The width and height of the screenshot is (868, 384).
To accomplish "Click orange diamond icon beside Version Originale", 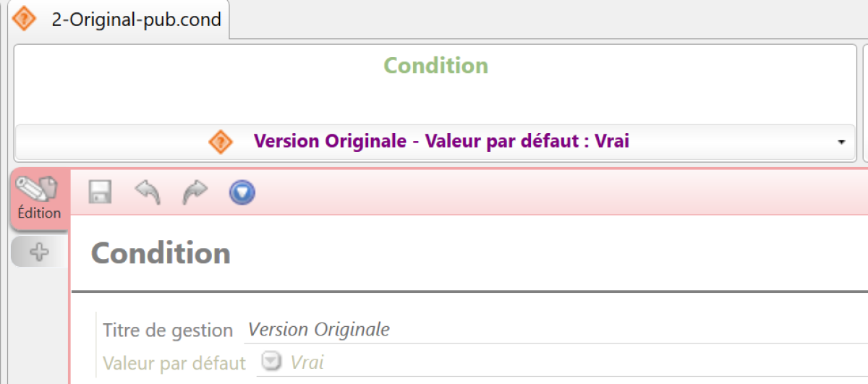I will (x=221, y=142).
